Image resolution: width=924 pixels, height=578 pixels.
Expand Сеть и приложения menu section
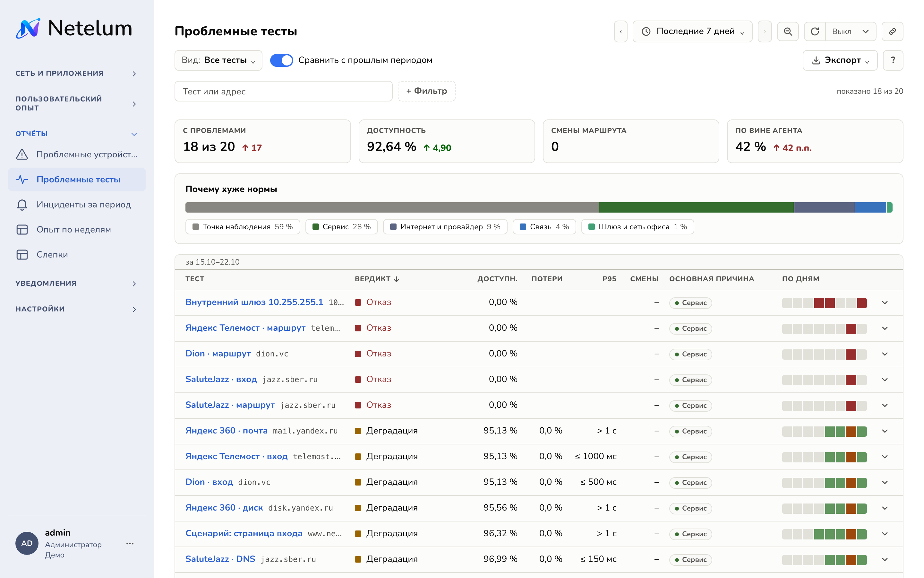76,74
